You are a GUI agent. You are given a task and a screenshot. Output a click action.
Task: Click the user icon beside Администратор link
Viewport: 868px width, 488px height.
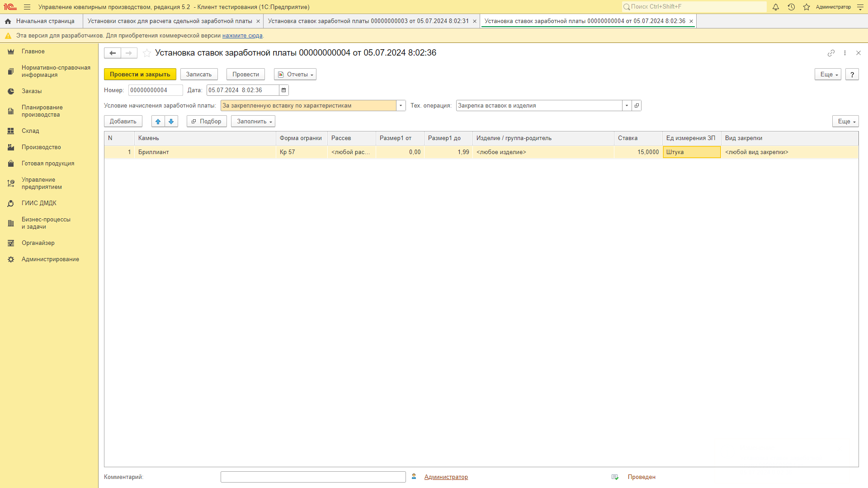point(414,477)
